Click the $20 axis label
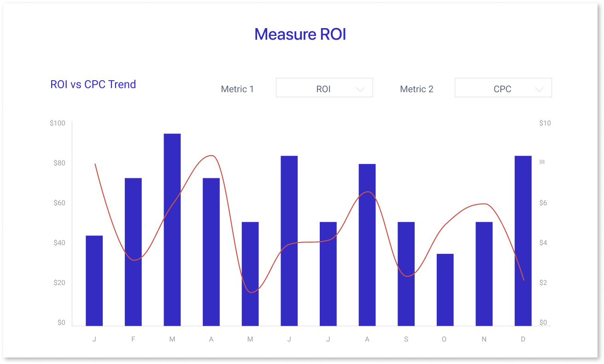Viewport: 604px width, 364px height. [x=59, y=282]
